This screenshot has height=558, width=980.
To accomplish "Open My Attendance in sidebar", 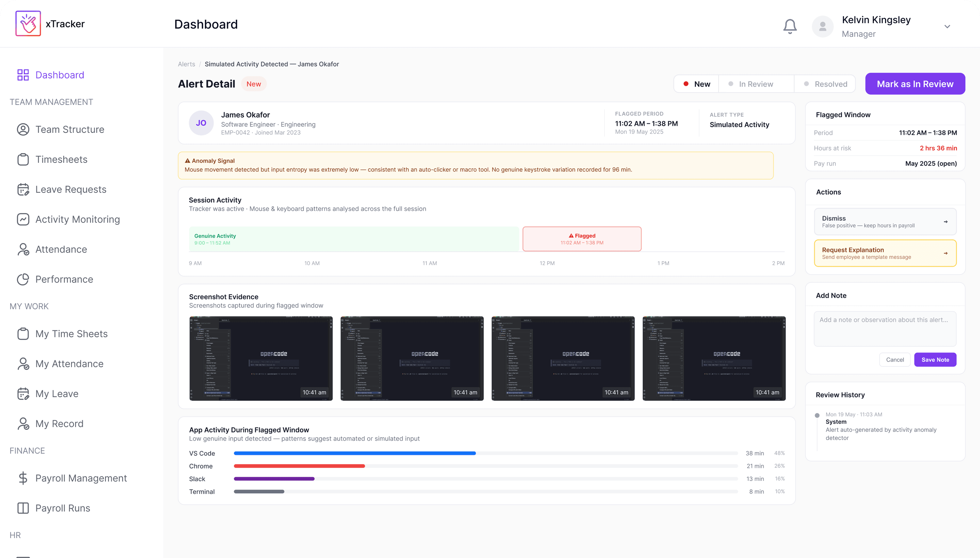I will click(x=60, y=364).
